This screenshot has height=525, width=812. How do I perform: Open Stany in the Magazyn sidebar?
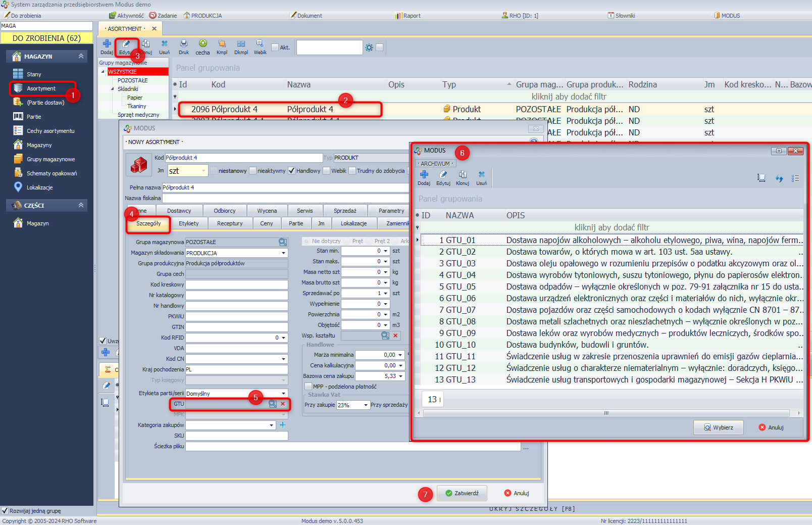pyautogui.click(x=34, y=74)
